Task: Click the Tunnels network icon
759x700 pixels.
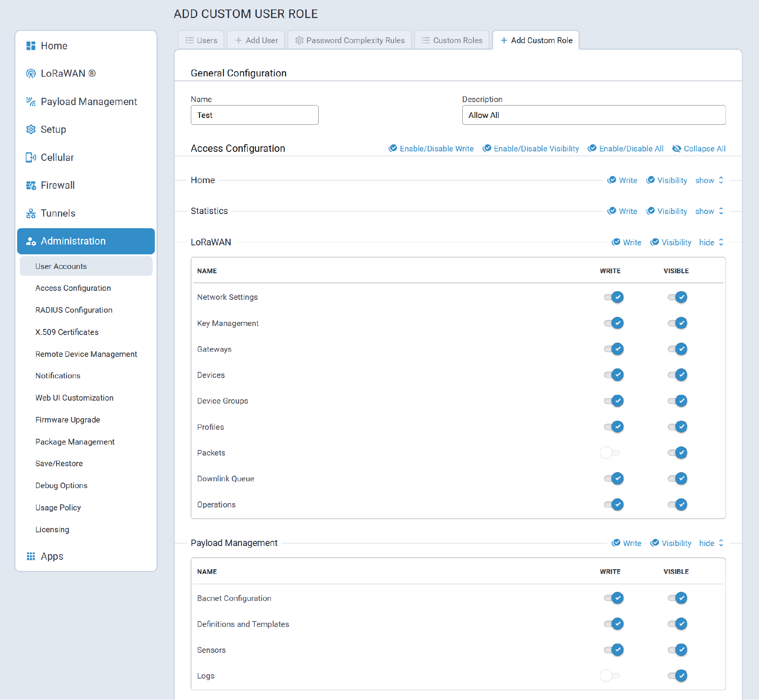Action: 30,213
